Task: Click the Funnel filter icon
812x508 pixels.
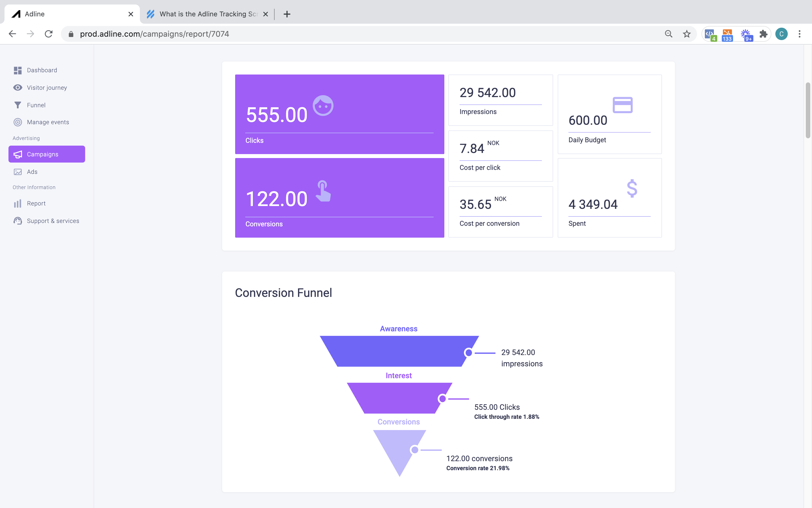Action: [18, 105]
